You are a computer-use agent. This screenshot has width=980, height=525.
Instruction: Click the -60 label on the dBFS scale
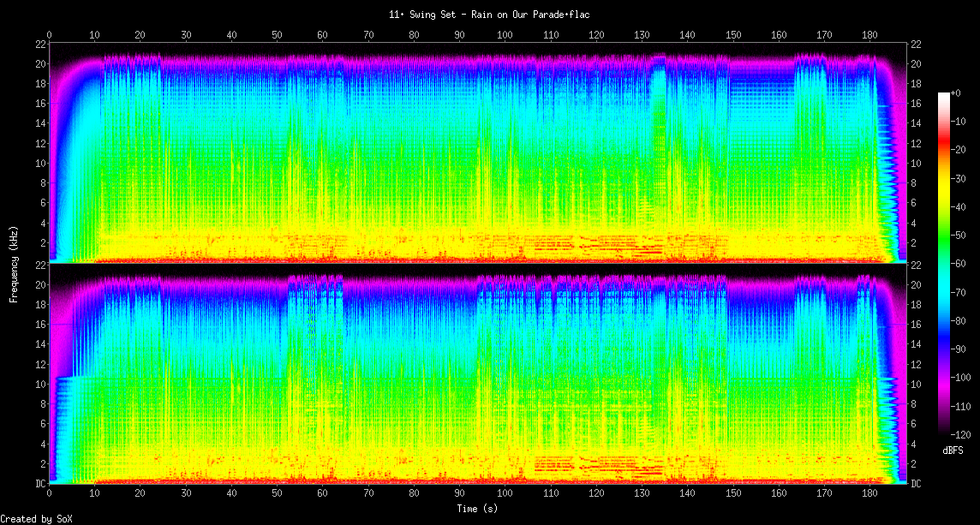click(x=961, y=264)
